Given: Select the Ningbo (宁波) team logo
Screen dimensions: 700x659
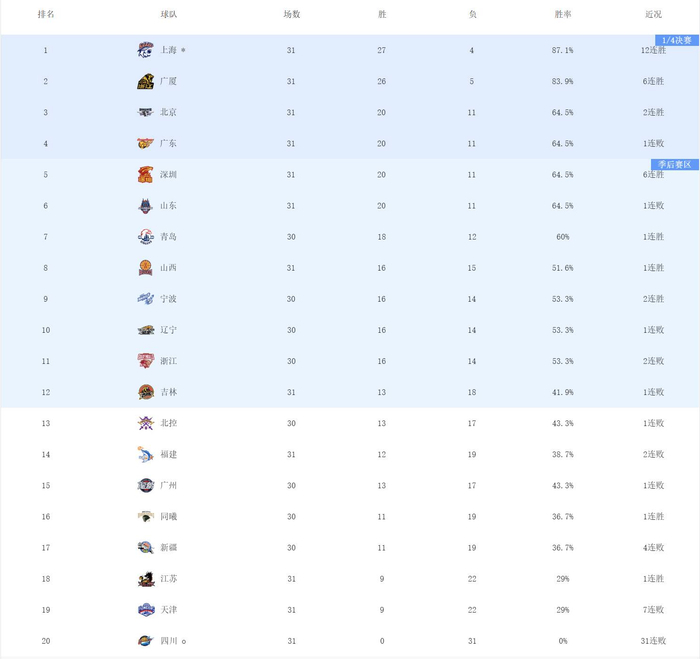Looking at the screenshot, I should [x=146, y=299].
